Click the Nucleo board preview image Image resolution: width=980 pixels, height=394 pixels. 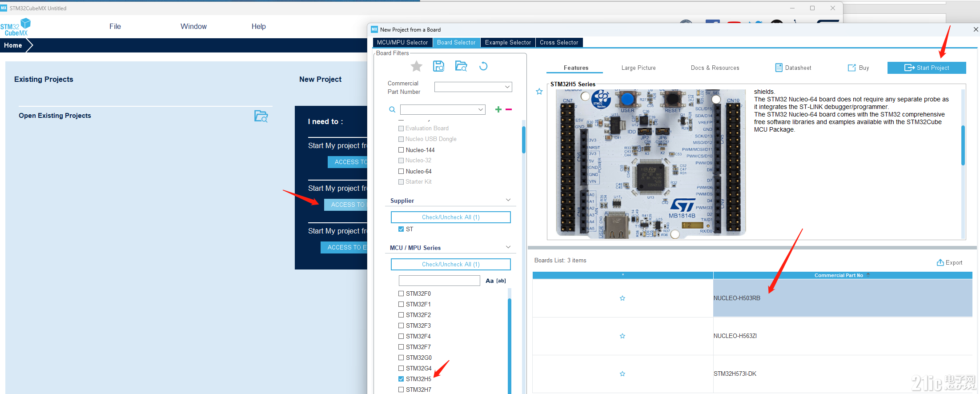click(651, 163)
